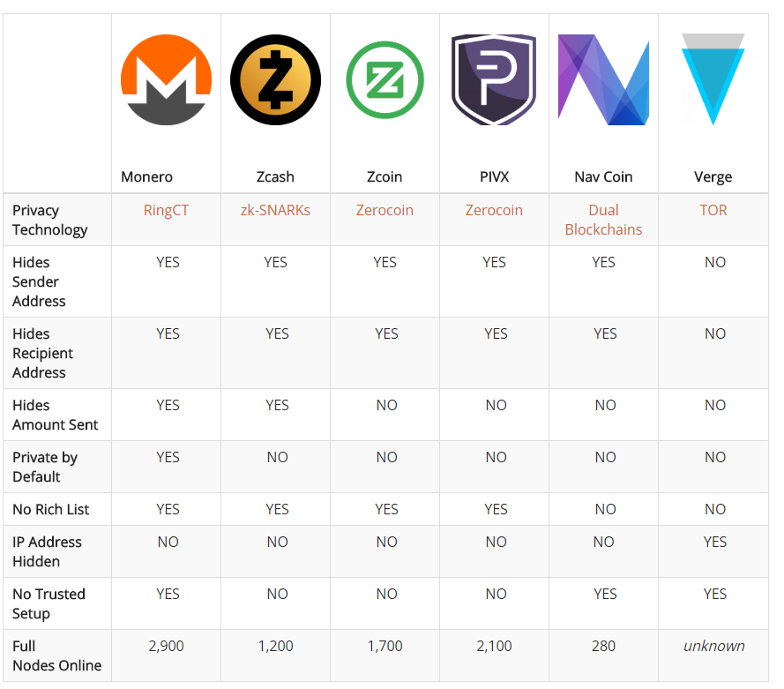Open the RingCT link

pyautogui.click(x=166, y=211)
